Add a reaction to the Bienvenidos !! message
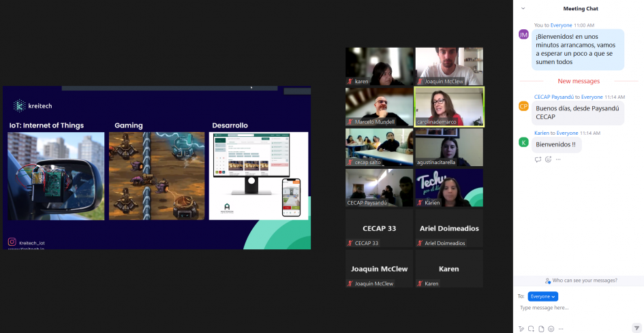 click(x=549, y=159)
